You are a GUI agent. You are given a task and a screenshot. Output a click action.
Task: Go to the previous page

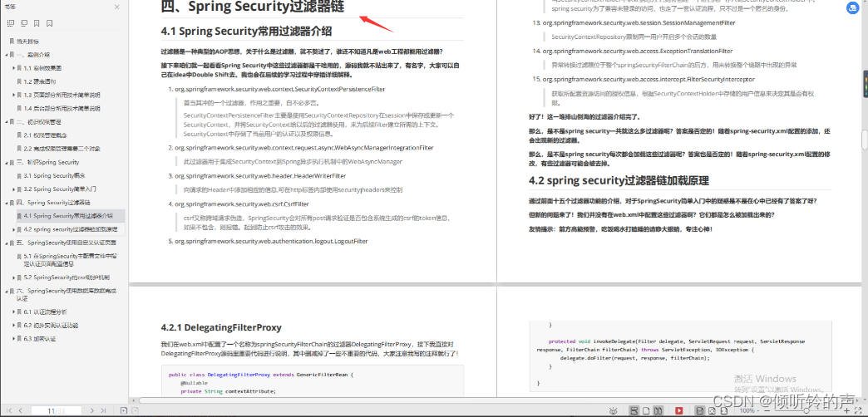point(21,410)
